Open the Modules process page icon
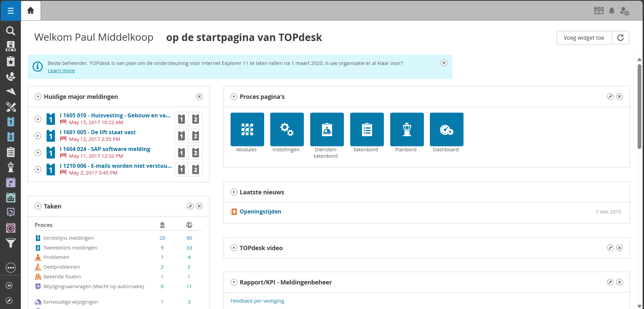The width and height of the screenshot is (644, 309). [x=247, y=129]
